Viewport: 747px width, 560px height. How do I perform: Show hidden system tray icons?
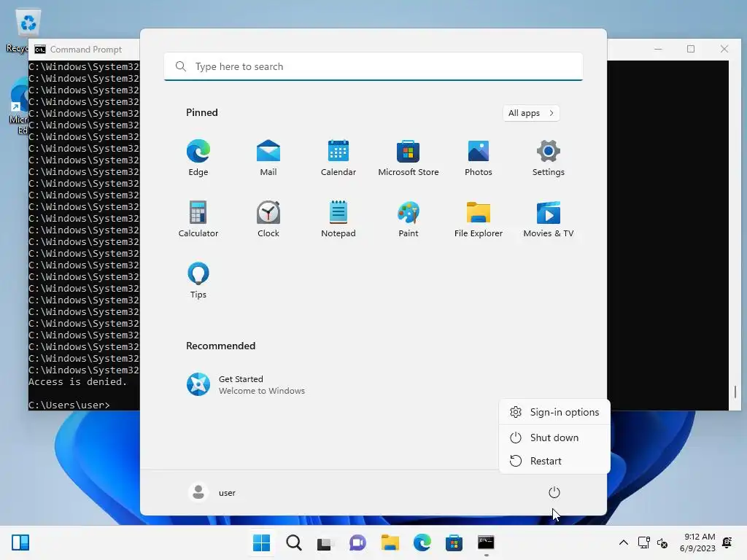point(623,542)
